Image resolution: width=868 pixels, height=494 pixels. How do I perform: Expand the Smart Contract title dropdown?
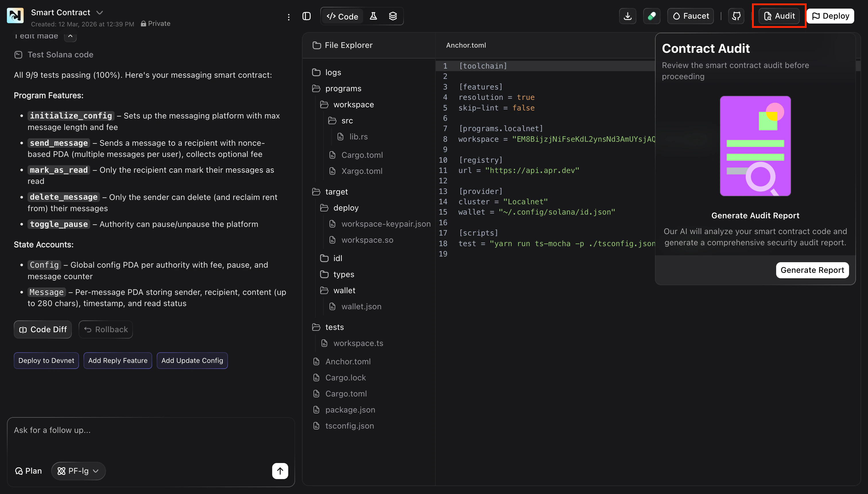coord(100,13)
